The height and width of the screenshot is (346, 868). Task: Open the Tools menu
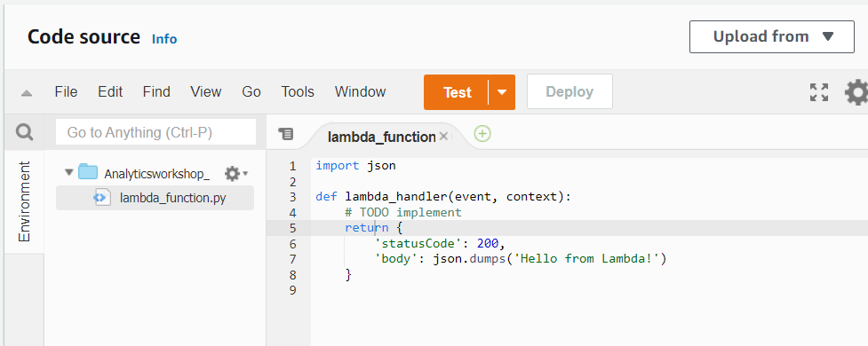[x=298, y=91]
